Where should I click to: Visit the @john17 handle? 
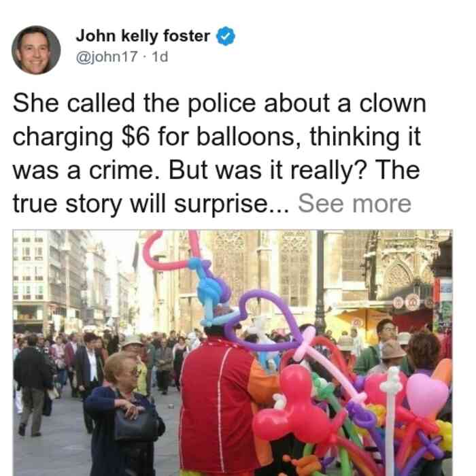pos(107,56)
